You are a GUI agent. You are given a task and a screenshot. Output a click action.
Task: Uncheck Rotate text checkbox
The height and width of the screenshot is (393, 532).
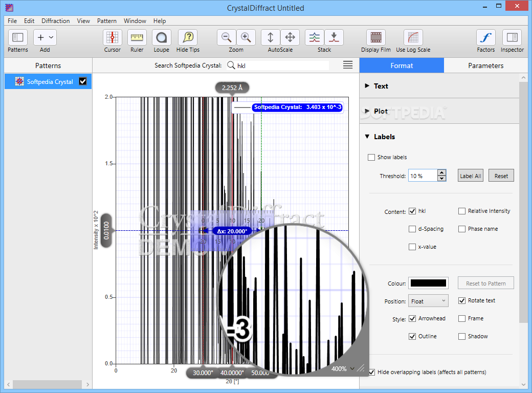pos(462,301)
